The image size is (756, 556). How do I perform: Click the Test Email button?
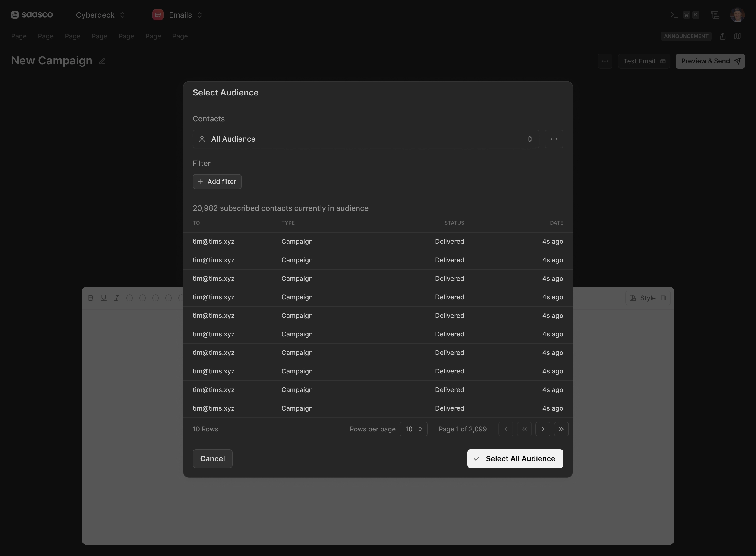[x=644, y=61]
